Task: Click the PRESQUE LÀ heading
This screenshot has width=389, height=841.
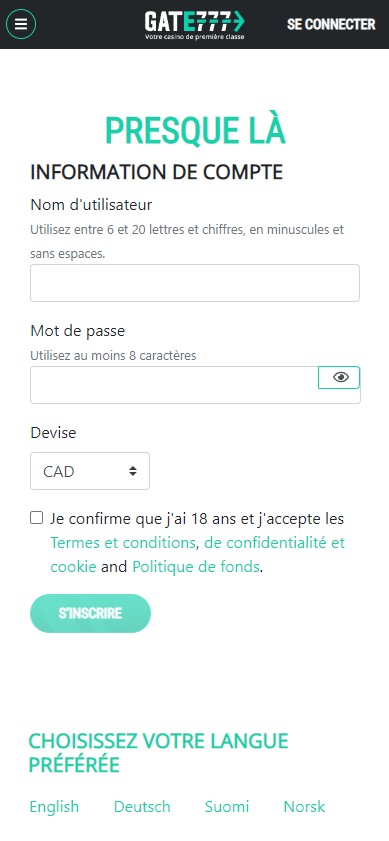Action: click(195, 130)
